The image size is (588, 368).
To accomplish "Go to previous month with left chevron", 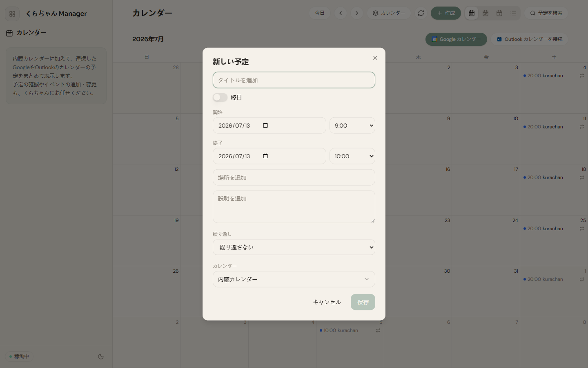I will click(341, 13).
